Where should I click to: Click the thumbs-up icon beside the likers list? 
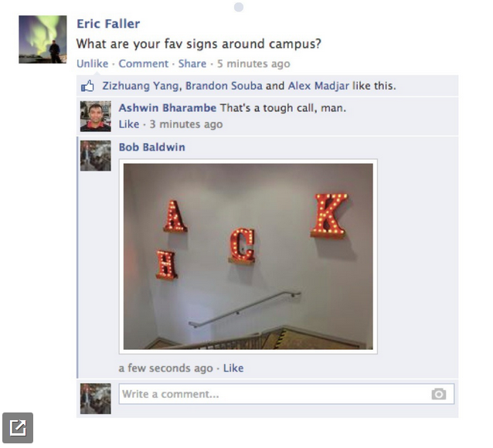(x=87, y=86)
